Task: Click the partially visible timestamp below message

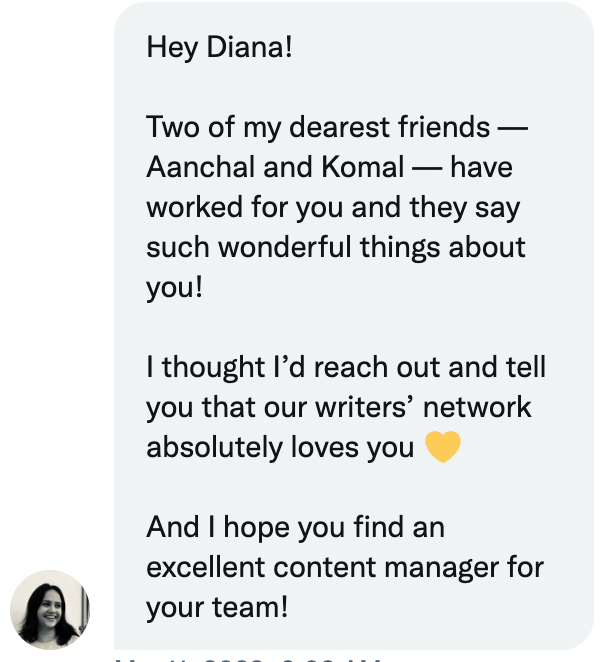Action: (248, 659)
